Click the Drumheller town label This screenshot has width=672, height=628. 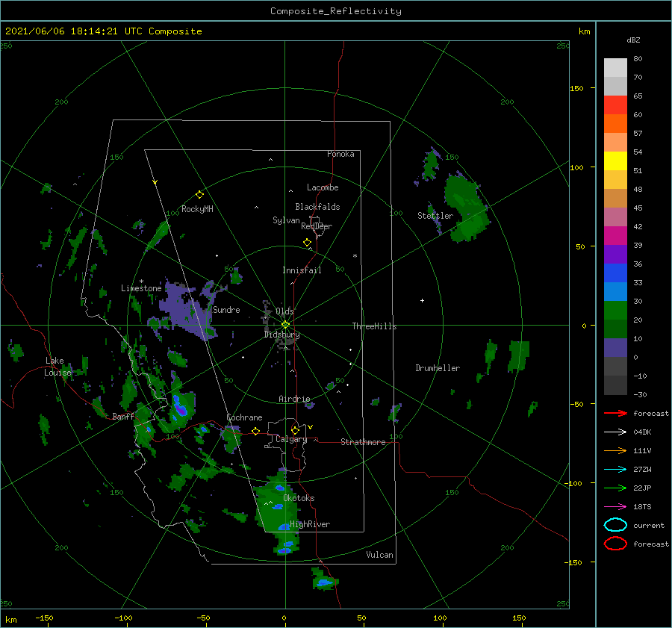(x=438, y=368)
